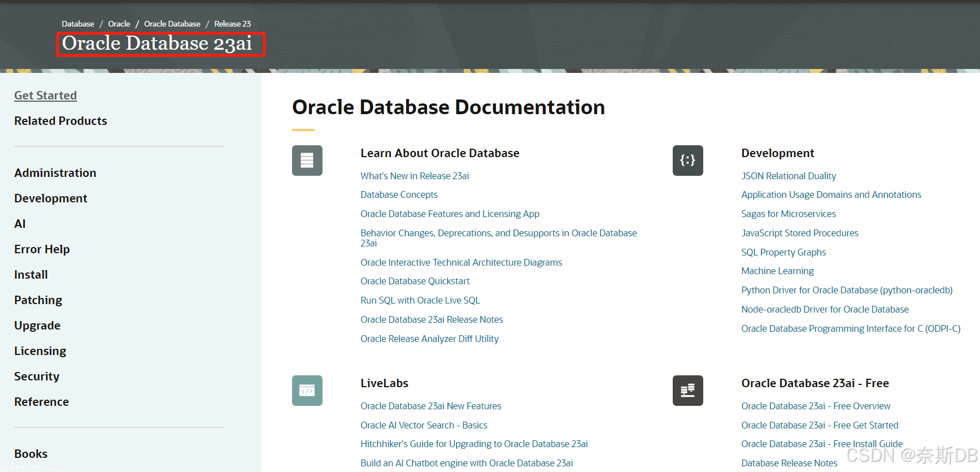Image resolution: width=980 pixels, height=472 pixels.
Task: Open Hitchhiker's Guide for Upgrading link
Action: point(474,444)
